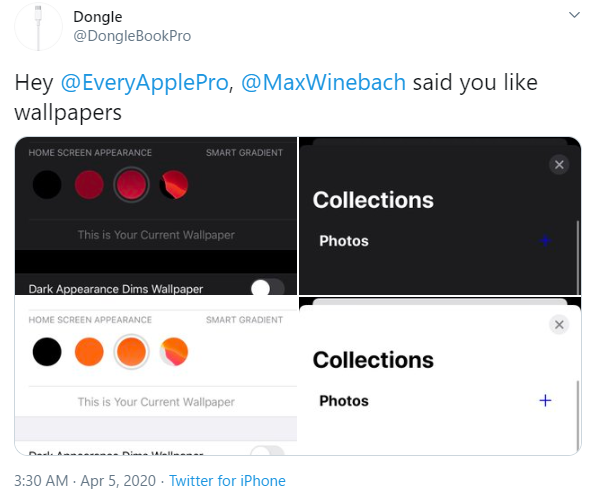Open the tweet timestamp 3:30 AM Apr 5, 2020
The height and width of the screenshot is (504, 596).
85,481
